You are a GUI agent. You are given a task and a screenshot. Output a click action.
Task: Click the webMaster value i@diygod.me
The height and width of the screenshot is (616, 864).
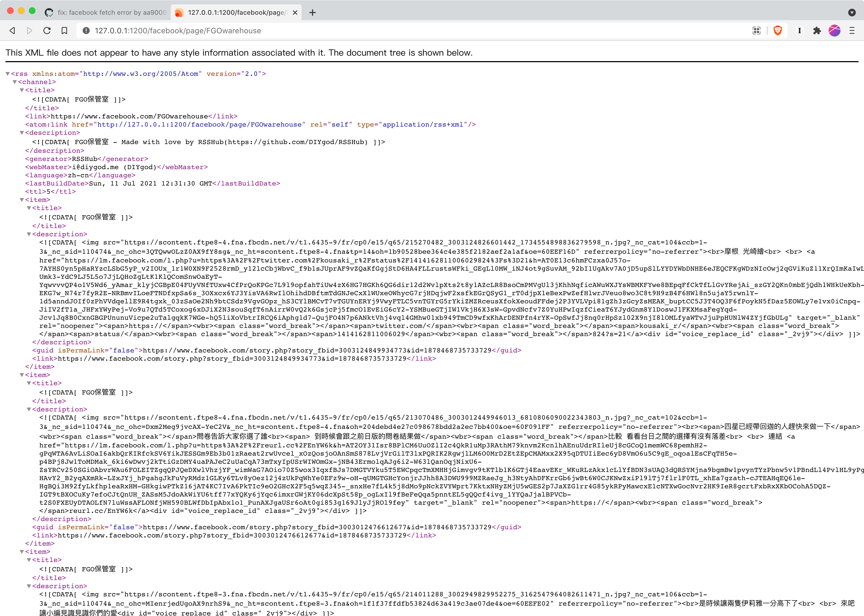pyautogui.click(x=95, y=167)
